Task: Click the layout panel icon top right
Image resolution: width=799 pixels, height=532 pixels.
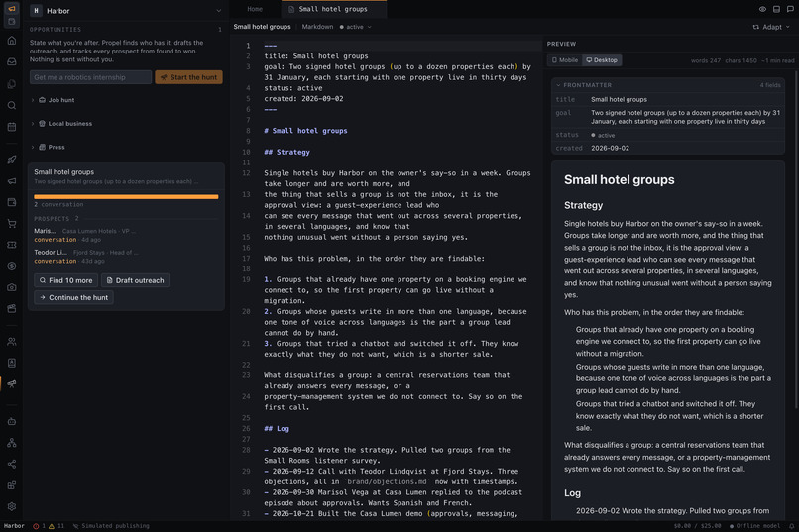Action: (x=776, y=9)
